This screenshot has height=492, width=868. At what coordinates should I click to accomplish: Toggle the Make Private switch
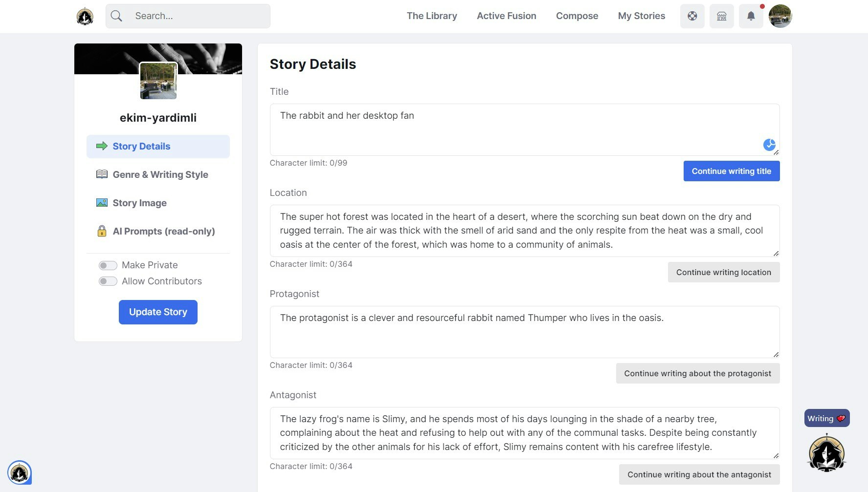(108, 265)
